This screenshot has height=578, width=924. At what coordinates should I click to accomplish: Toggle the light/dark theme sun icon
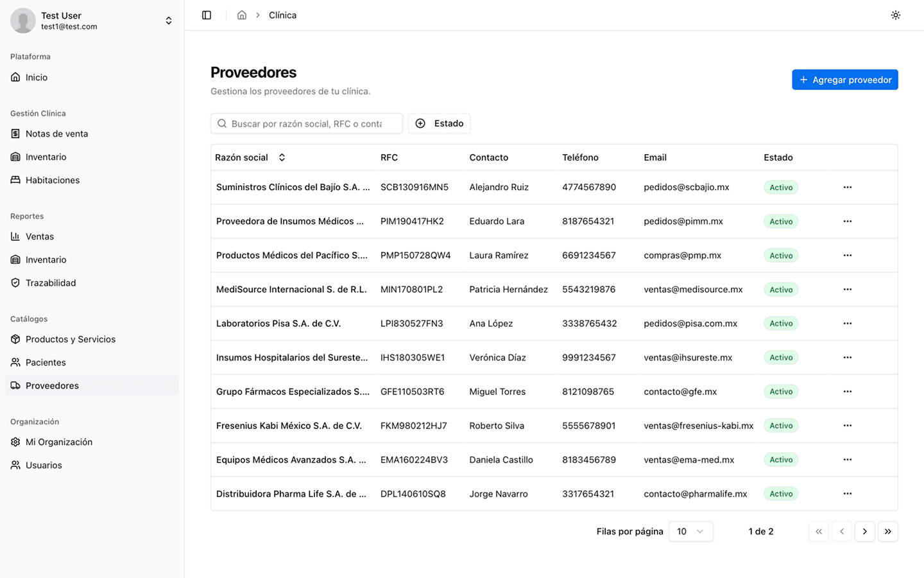pyautogui.click(x=895, y=15)
